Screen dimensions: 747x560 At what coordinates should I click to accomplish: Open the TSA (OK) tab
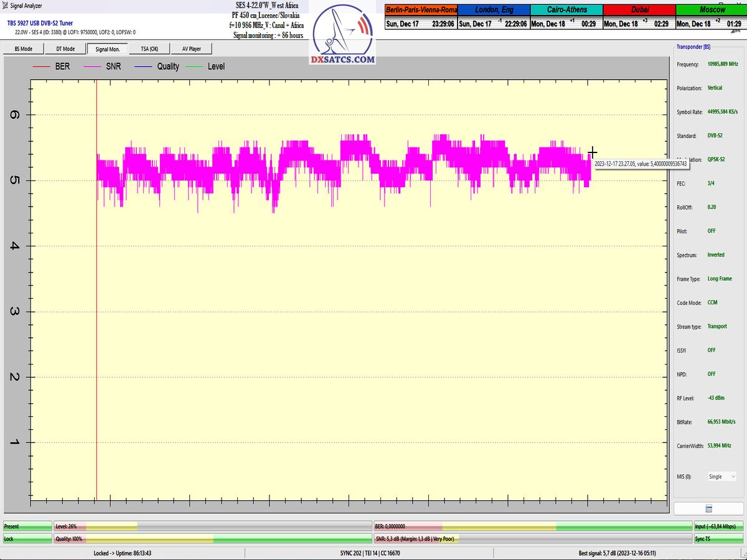point(149,49)
